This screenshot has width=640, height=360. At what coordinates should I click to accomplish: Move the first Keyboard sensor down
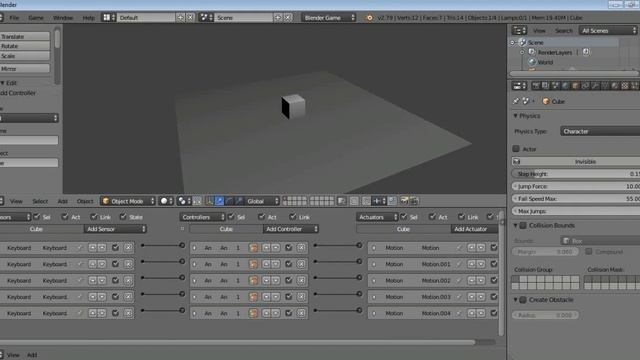(x=102, y=248)
